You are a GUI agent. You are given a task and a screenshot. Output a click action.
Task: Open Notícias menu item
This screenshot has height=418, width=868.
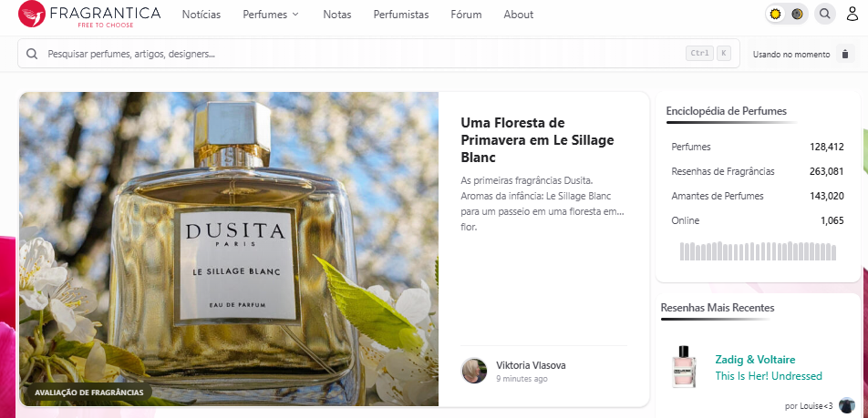click(x=201, y=15)
